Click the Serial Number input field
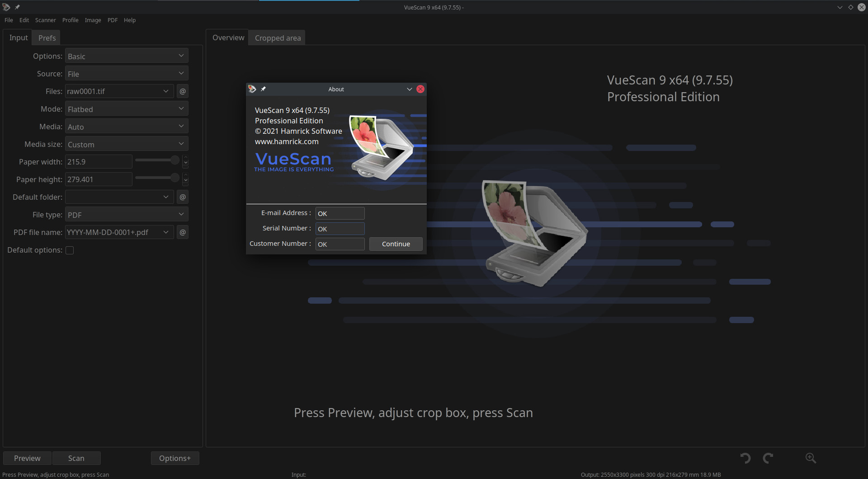868x479 pixels. point(340,229)
